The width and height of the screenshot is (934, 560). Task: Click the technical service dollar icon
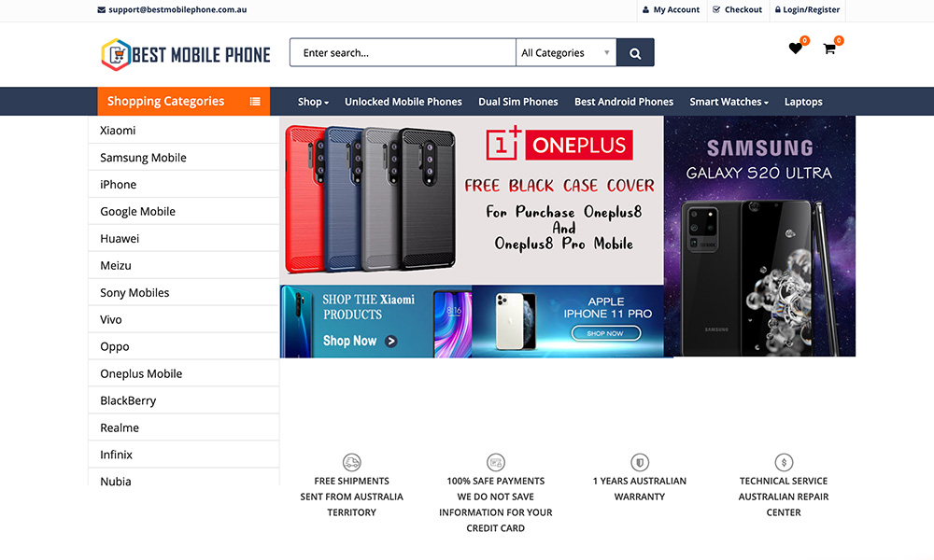(x=784, y=462)
